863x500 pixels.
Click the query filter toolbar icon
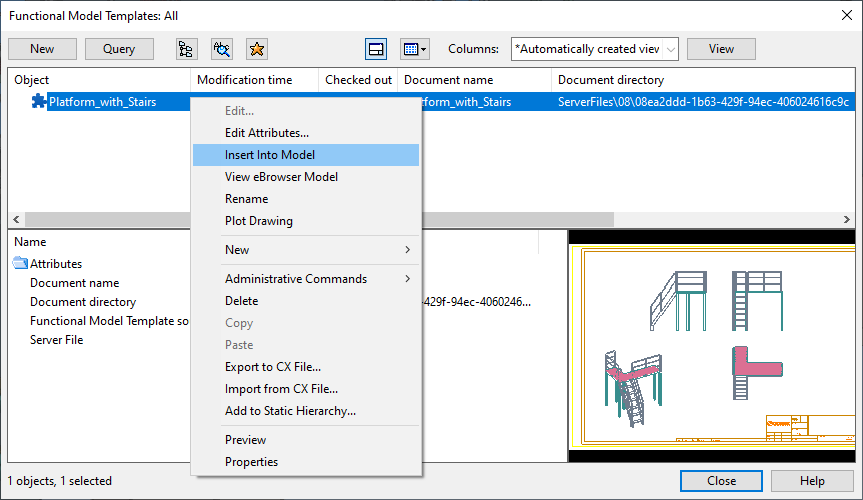221,49
